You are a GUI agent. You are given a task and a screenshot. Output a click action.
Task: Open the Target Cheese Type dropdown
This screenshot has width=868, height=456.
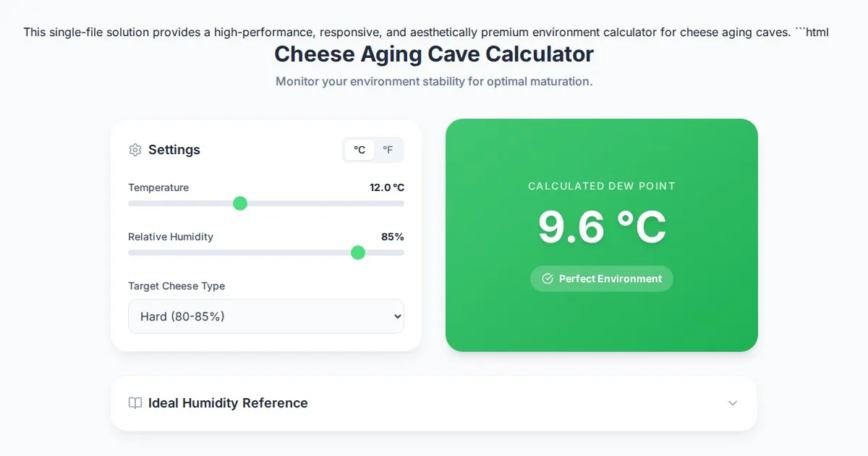(266, 316)
